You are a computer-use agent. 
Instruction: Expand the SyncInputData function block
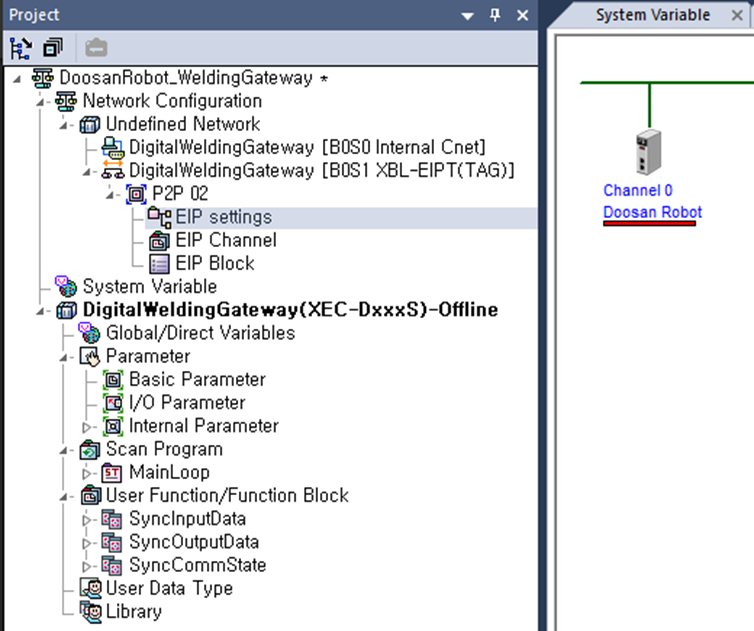pos(87,519)
